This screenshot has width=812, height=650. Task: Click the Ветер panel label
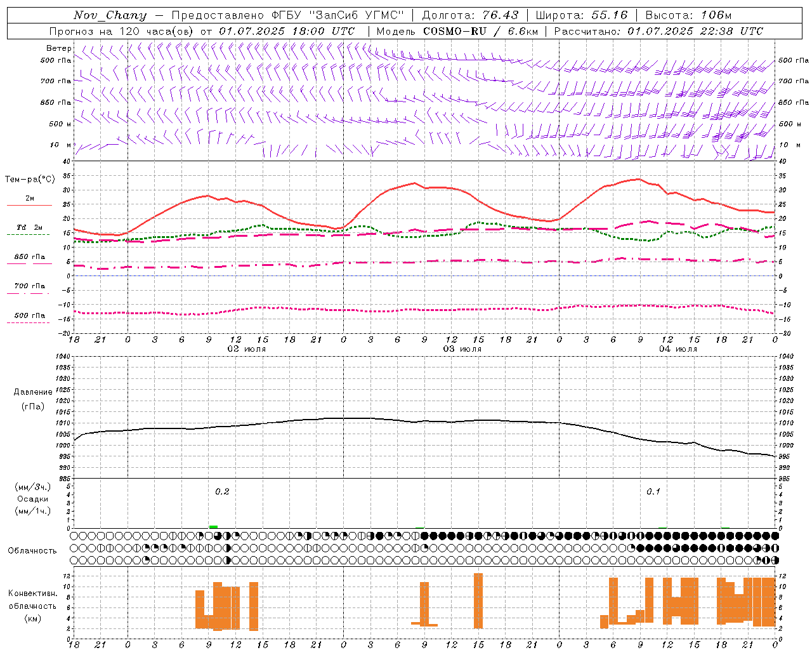coord(59,48)
